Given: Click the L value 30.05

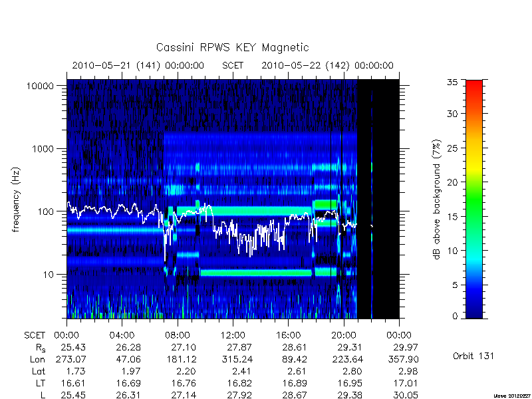Looking at the screenshot, I should tap(406, 395).
